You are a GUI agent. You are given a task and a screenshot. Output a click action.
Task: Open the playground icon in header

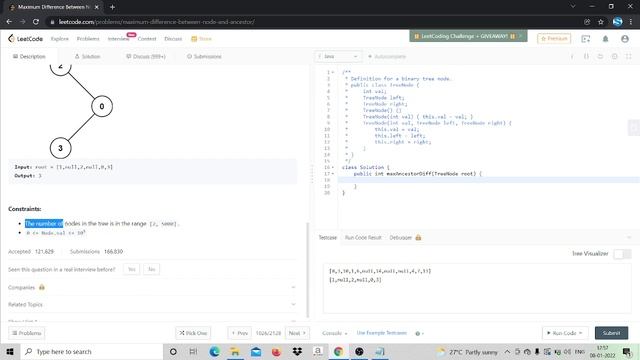pos(586,39)
